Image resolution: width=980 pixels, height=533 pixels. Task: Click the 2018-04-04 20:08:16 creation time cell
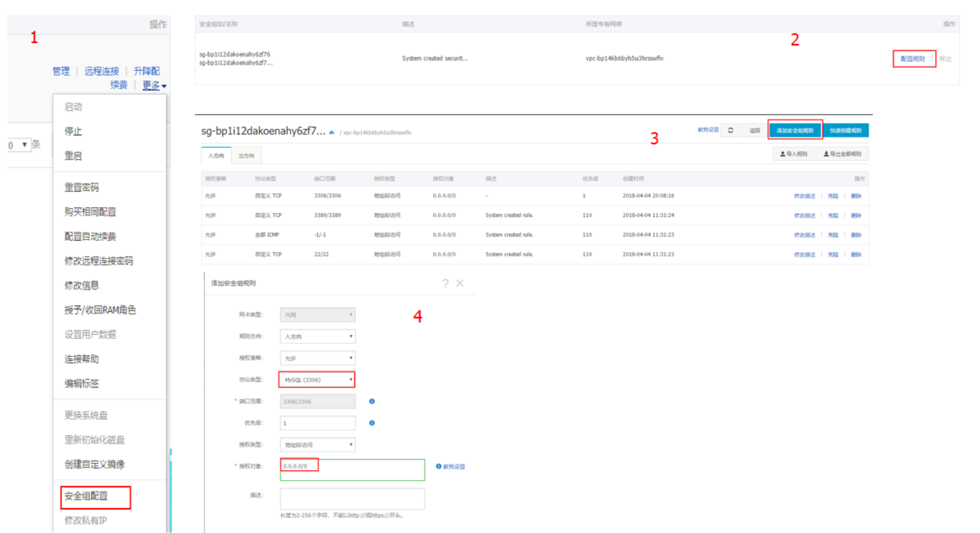coord(648,196)
